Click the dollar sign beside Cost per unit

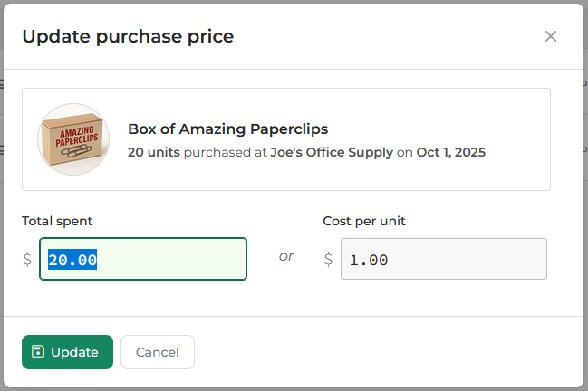tap(328, 260)
